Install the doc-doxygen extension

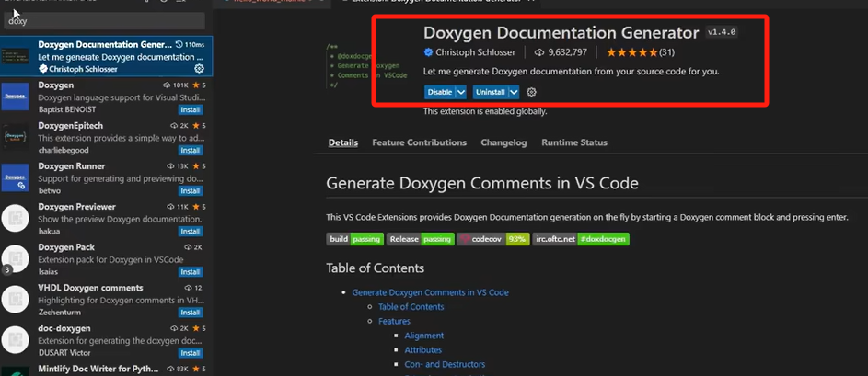(191, 353)
